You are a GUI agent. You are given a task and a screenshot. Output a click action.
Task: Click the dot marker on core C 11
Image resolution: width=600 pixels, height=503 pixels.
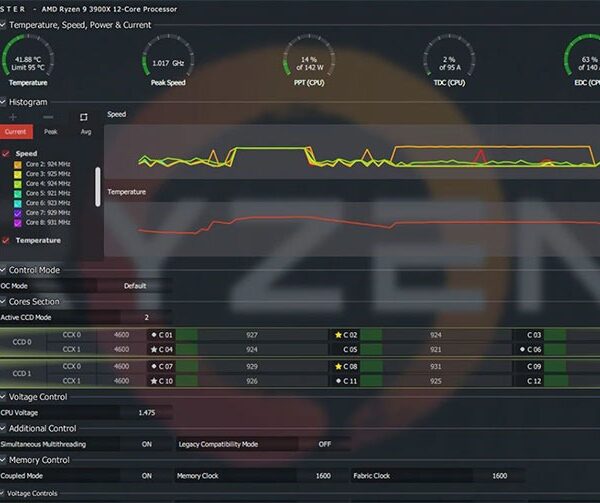coord(338,381)
